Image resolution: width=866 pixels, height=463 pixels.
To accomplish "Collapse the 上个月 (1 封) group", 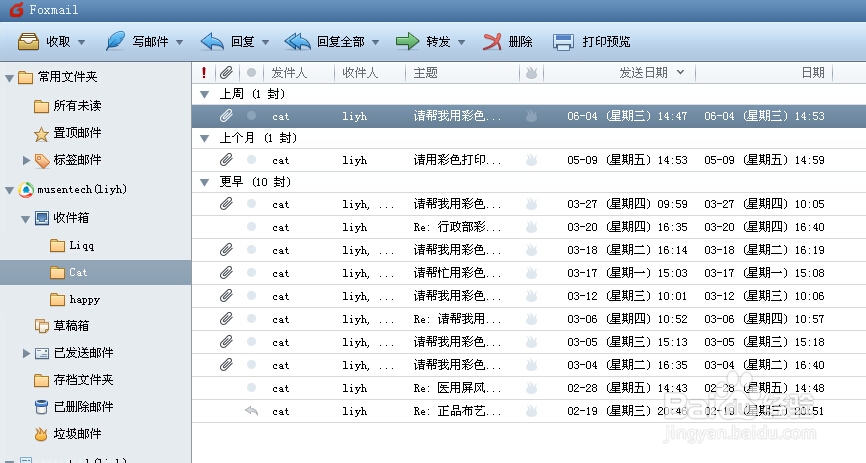I will [x=204, y=138].
